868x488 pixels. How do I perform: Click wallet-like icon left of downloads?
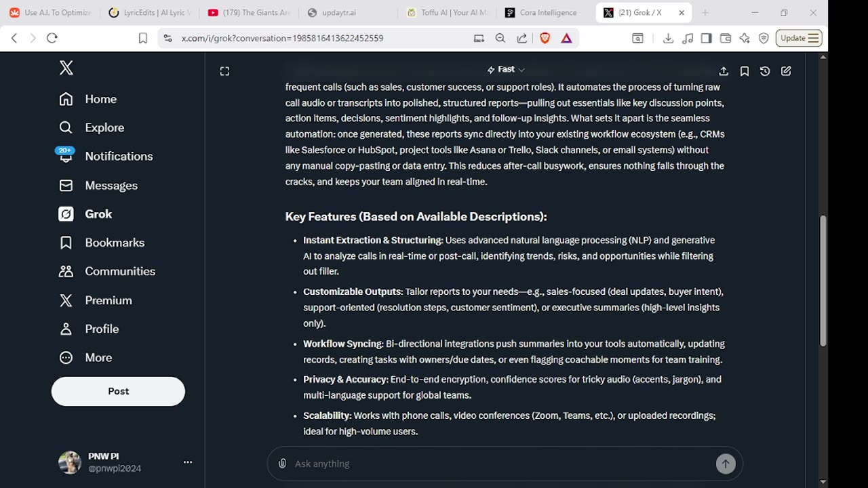(x=637, y=38)
